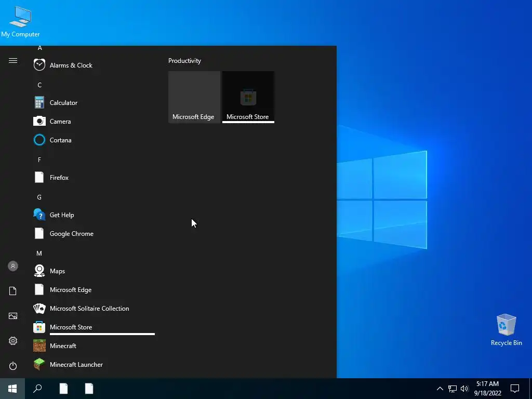The height and width of the screenshot is (399, 532).
Task: Open Firefox in the app list
Action: click(x=94, y=177)
